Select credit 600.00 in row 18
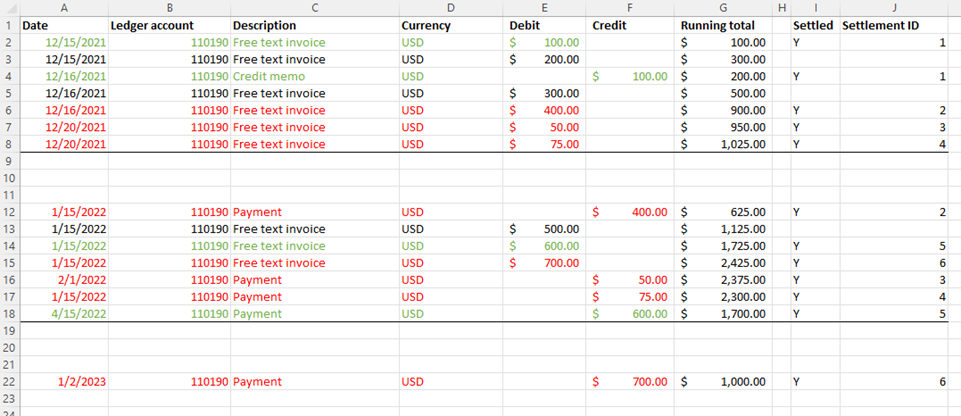 630,314
